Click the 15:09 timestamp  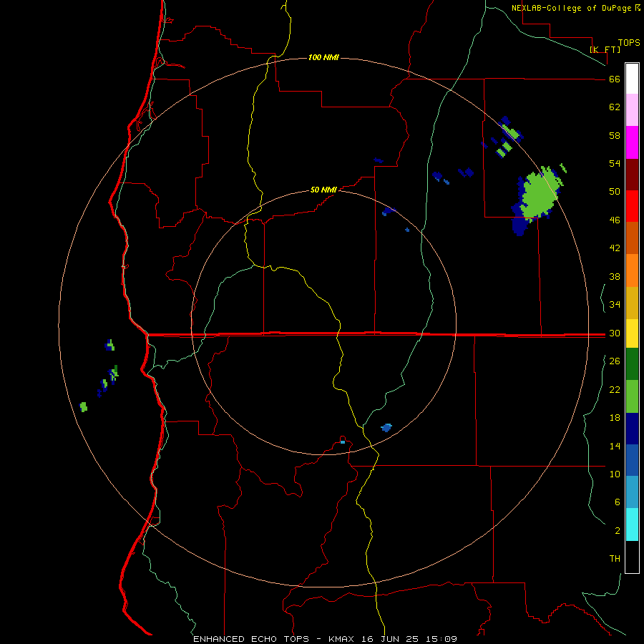pyautogui.click(x=440, y=639)
